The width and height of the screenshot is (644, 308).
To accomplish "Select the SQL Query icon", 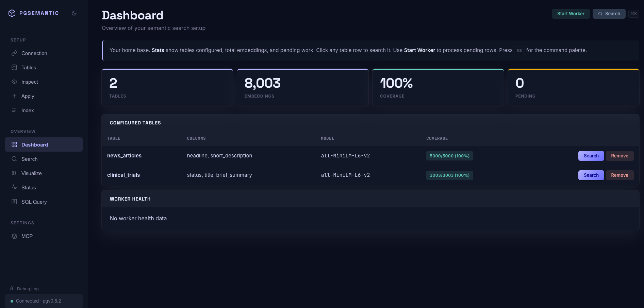I will tap(14, 202).
